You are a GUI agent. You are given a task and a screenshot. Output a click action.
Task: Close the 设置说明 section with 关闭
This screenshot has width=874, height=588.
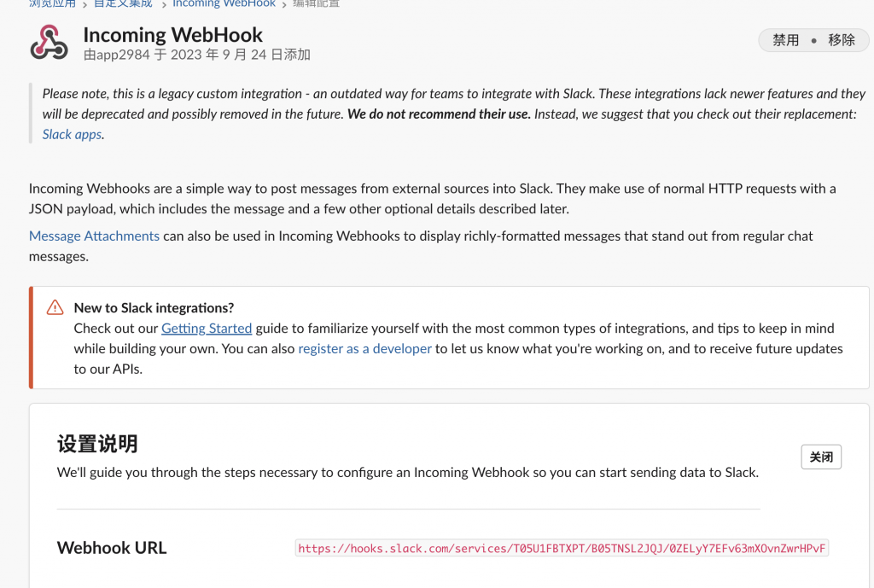pyautogui.click(x=821, y=457)
